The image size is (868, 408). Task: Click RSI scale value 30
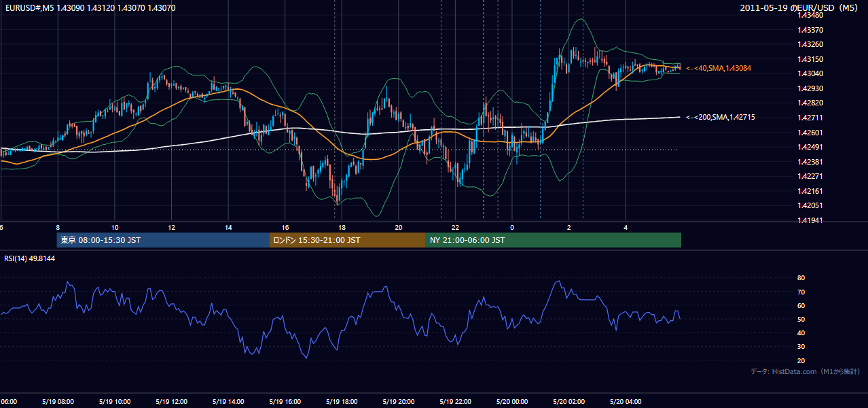tap(801, 347)
